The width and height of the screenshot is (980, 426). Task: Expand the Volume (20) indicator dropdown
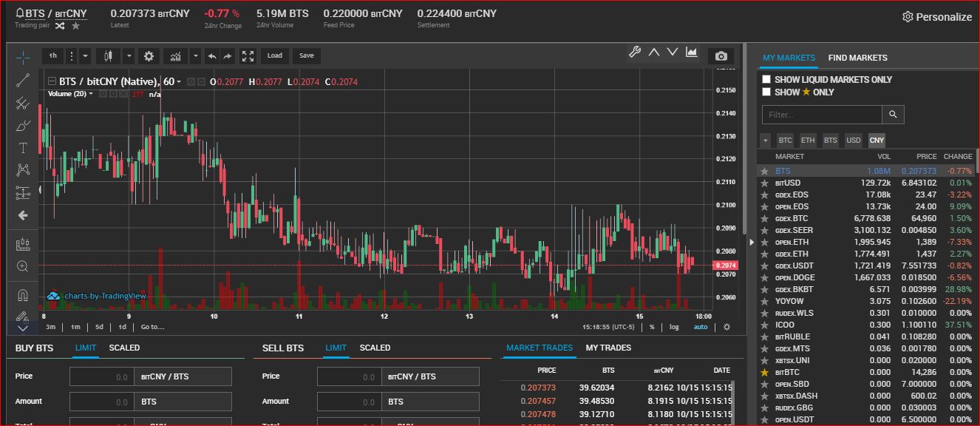click(91, 94)
